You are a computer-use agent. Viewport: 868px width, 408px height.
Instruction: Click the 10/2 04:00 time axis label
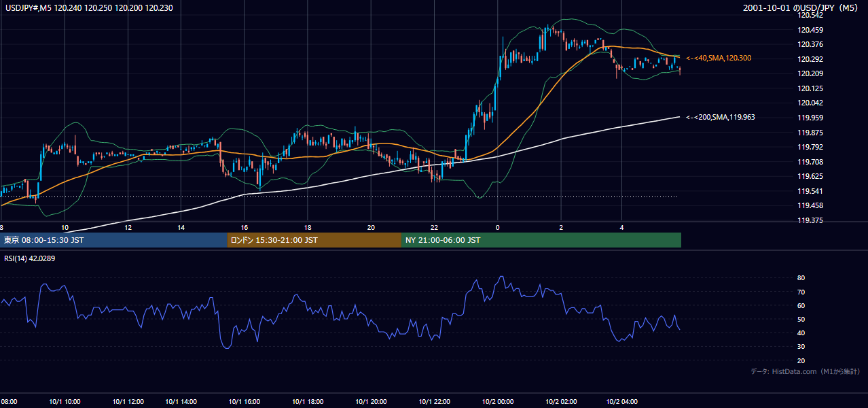point(623,402)
